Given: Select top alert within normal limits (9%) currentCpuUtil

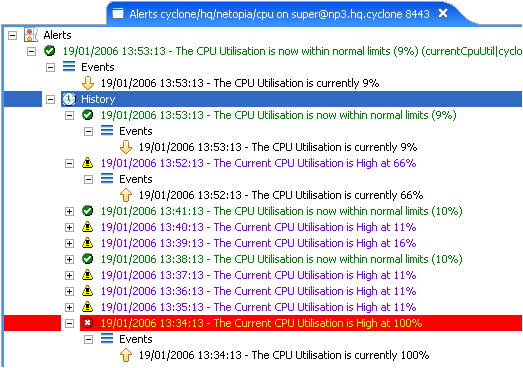Looking at the screenshot, I should [292, 51].
